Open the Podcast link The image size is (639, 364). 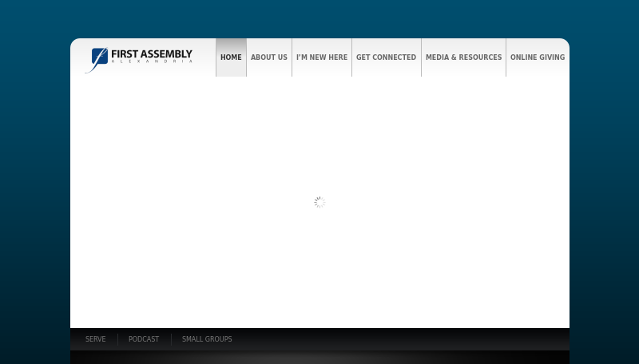pos(144,339)
